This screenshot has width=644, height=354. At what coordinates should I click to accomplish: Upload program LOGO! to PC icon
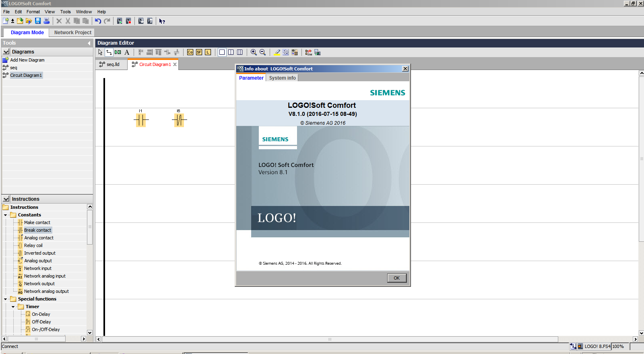[150, 21]
